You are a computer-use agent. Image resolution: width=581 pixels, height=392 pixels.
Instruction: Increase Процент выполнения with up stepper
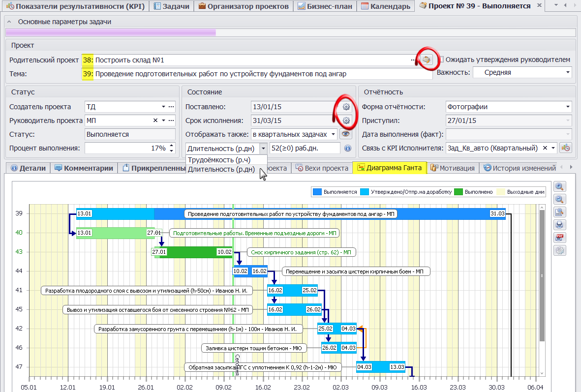click(x=171, y=146)
